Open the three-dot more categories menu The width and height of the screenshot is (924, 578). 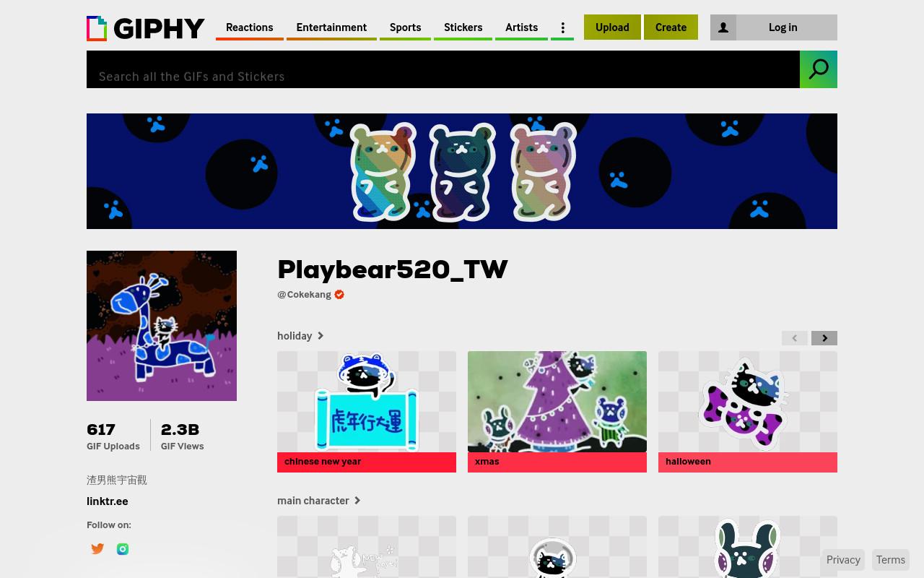[562, 27]
